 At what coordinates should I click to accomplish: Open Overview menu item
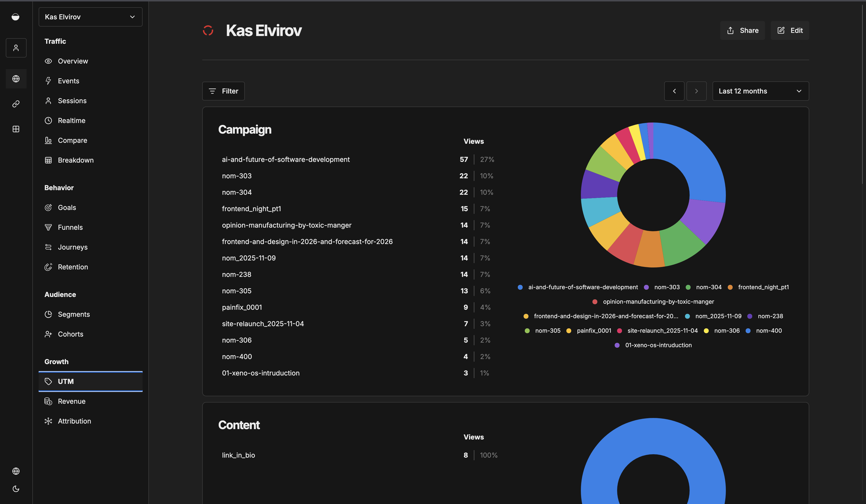tap(90, 61)
